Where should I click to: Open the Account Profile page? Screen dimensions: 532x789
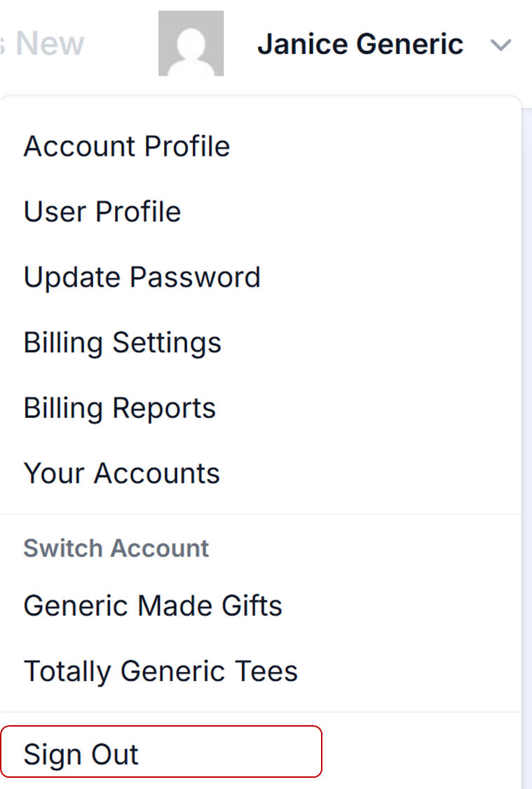pos(127,147)
